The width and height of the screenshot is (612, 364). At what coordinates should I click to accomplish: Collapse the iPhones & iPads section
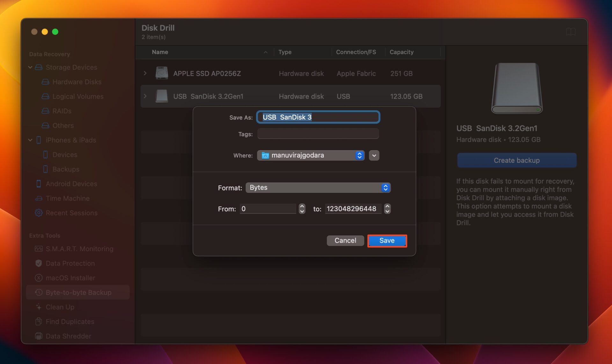click(x=30, y=140)
